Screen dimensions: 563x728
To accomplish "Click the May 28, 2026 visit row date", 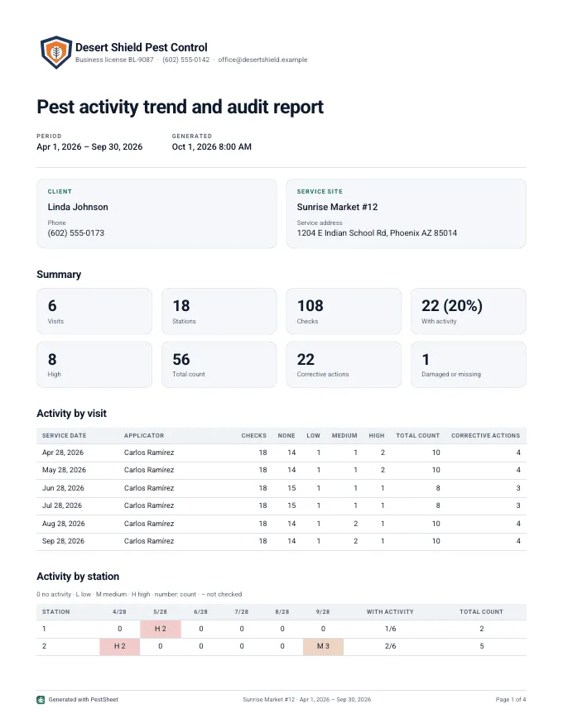I will pyautogui.click(x=64, y=470).
